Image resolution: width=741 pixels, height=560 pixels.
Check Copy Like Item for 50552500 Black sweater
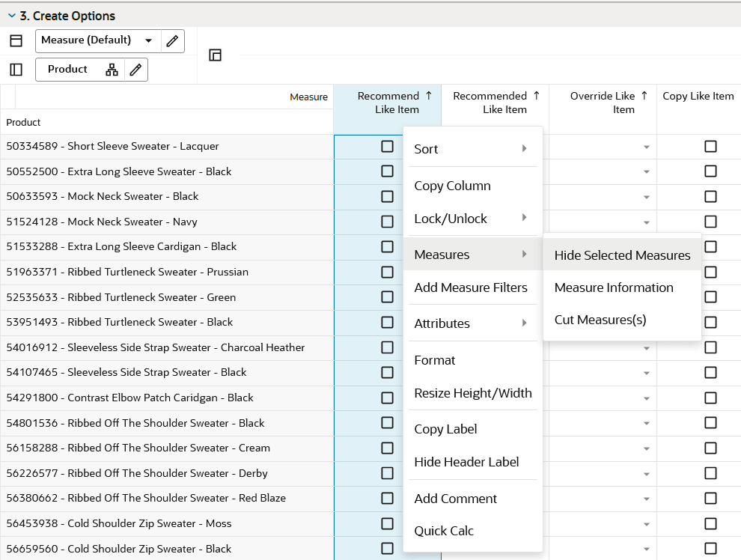pos(710,171)
